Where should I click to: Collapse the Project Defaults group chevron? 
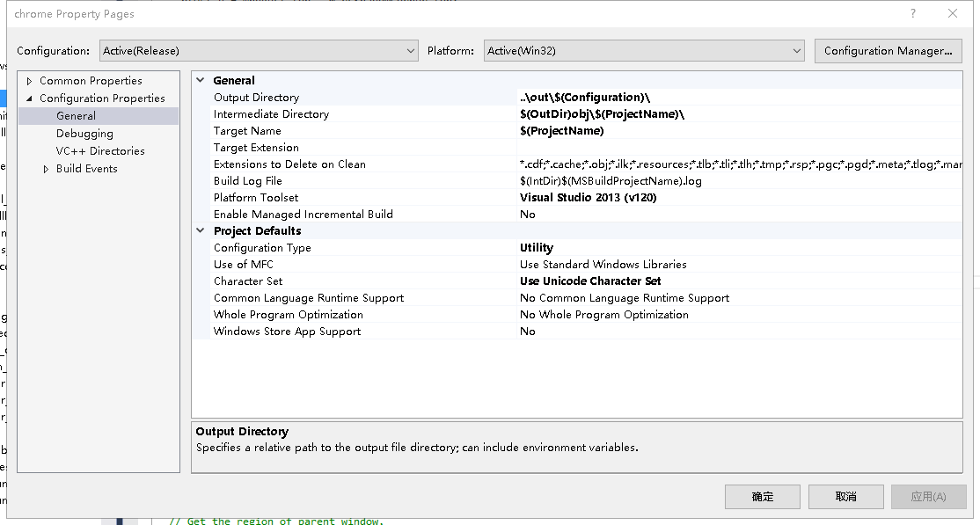pos(201,230)
